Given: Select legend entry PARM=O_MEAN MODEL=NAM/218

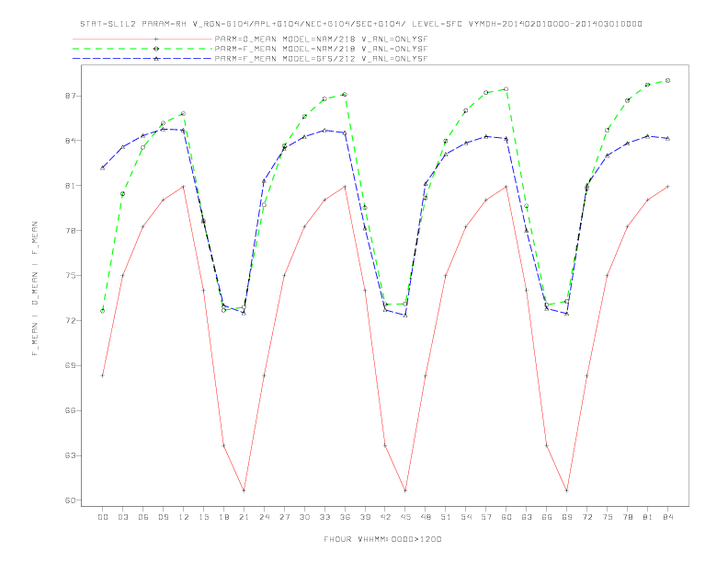Looking at the screenshot, I should [x=321, y=39].
